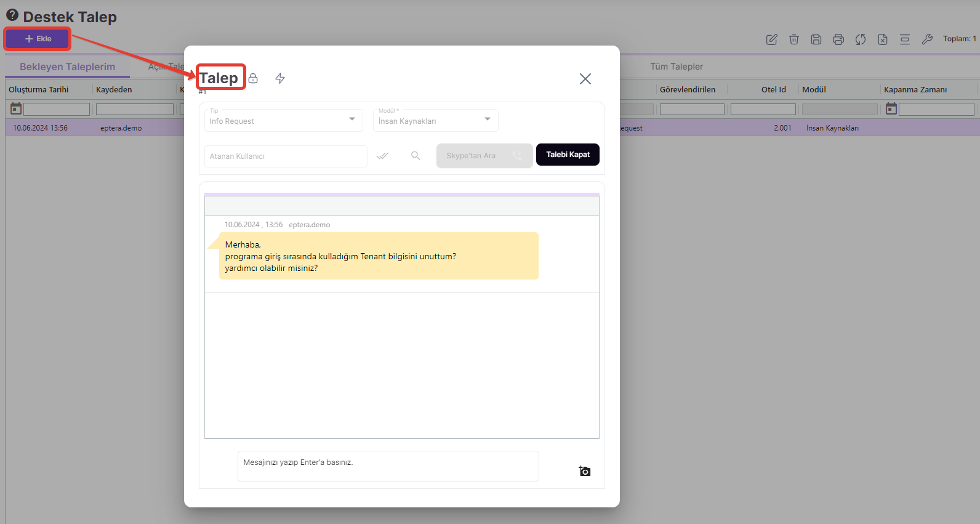Open the Oluşturma Tarihi calendar date filter
Image resolution: width=980 pixels, height=524 pixels.
[16, 109]
